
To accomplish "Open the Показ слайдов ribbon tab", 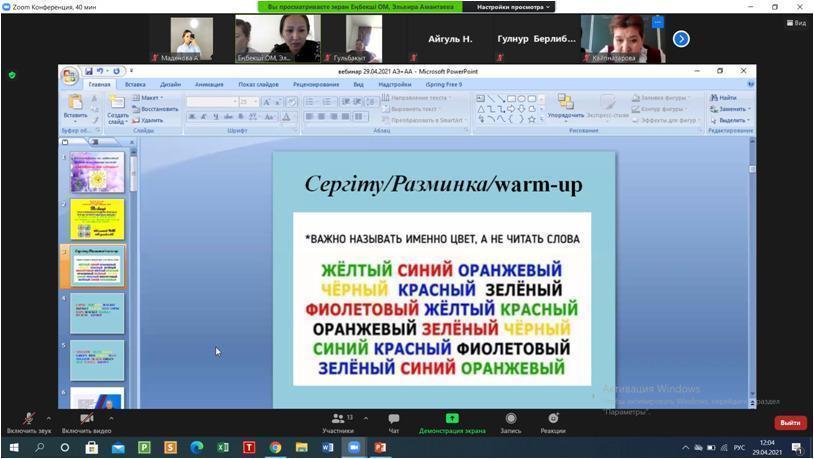I will 259,84.
